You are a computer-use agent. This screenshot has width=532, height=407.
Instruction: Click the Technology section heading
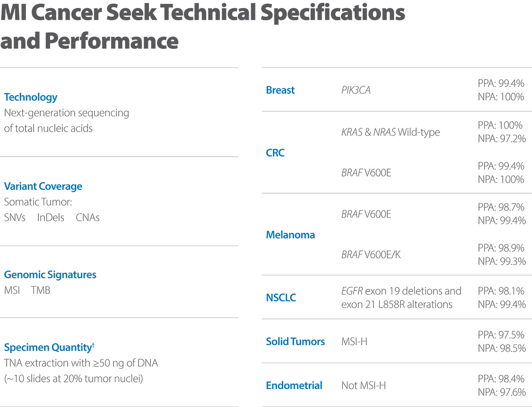tap(31, 97)
